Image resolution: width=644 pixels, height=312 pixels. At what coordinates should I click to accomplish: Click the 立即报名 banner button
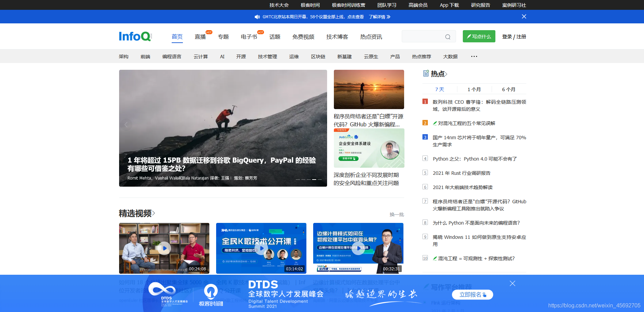click(x=472, y=295)
